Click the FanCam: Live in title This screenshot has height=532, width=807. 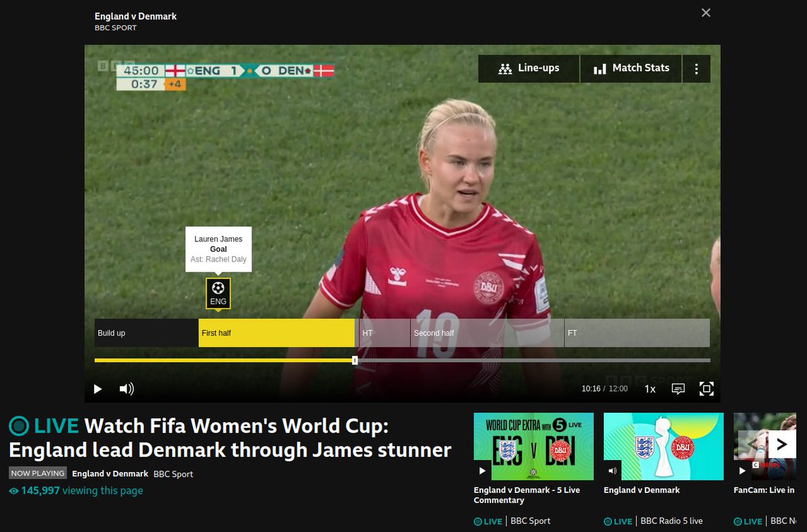[x=764, y=490]
